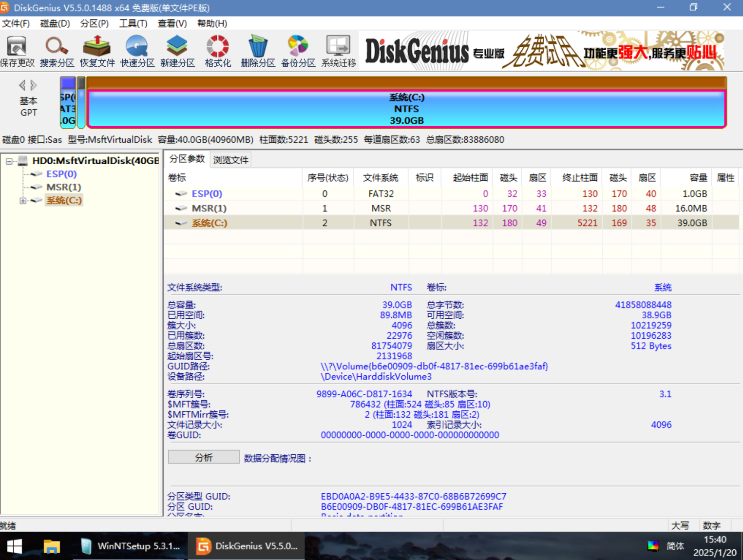The height and width of the screenshot is (560, 743).
Task: Click the MSR(1) row in partition table
Action: pyautogui.click(x=452, y=208)
